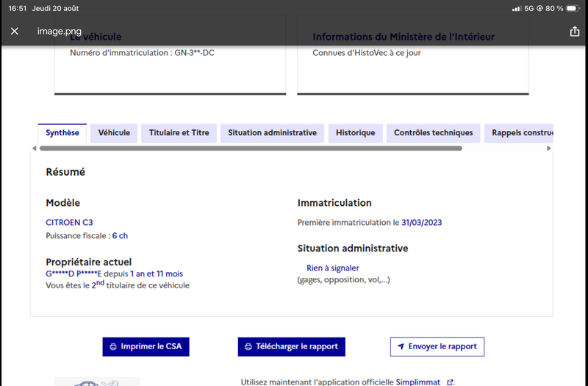Click the paper plane icon on Envoyer le rapport
Viewport: 588px width, 386px height.
(401, 346)
